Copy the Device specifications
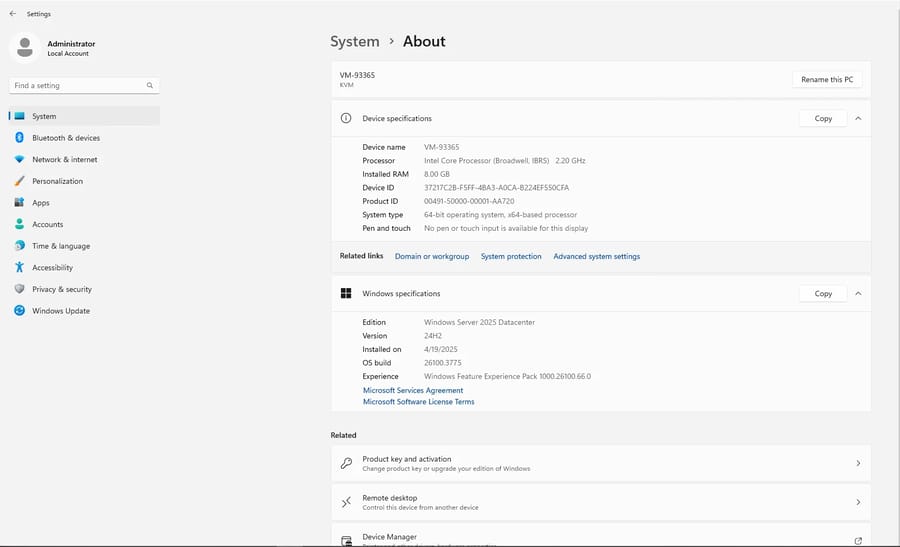900x547 pixels. pos(823,118)
